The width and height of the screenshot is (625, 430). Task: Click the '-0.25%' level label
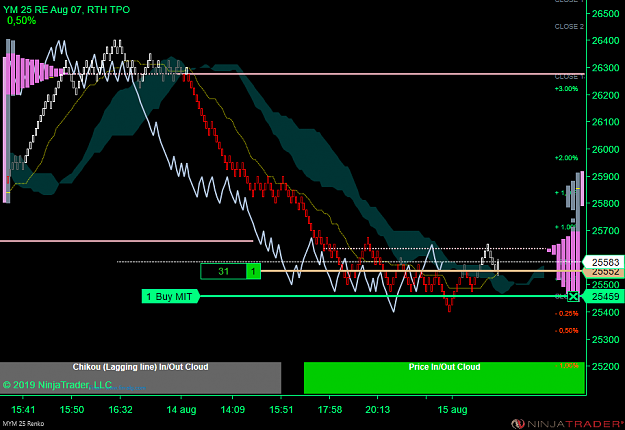pos(566,314)
